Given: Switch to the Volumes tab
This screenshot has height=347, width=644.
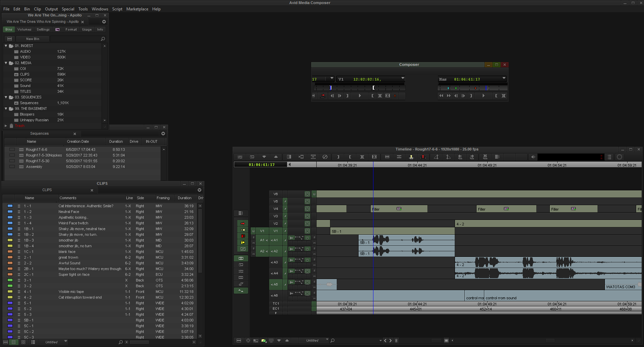Looking at the screenshot, I should [24, 30].
